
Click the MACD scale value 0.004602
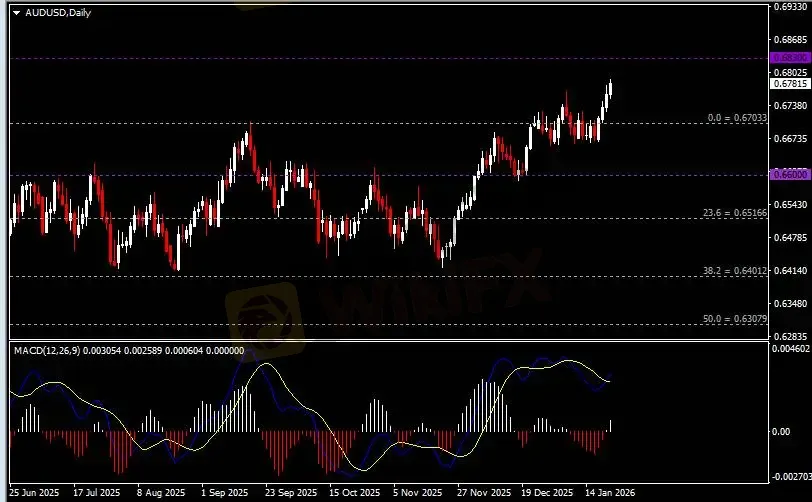tap(791, 349)
